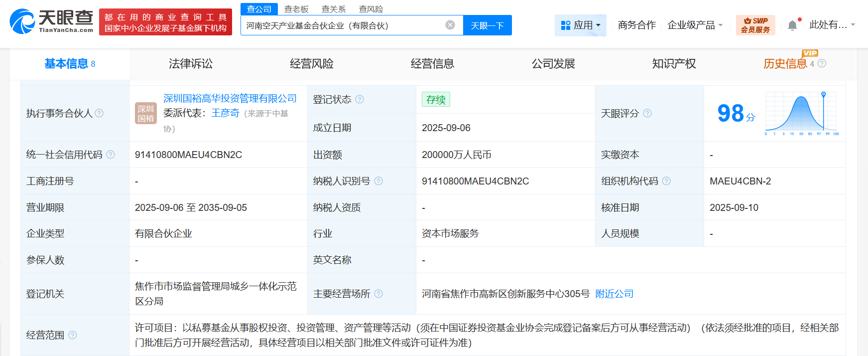Switch to 查老板 search tab

(296, 9)
